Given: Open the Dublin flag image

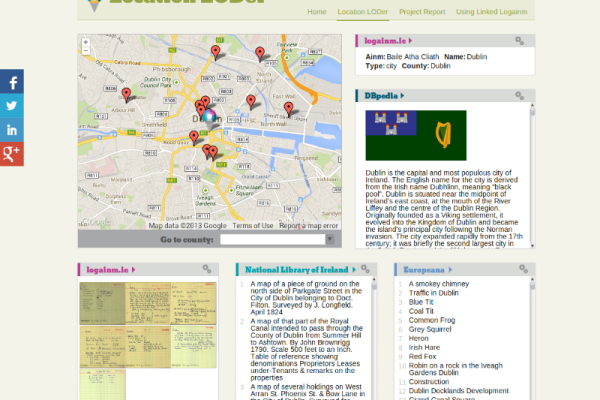Looking at the screenshot, I should click(416, 136).
